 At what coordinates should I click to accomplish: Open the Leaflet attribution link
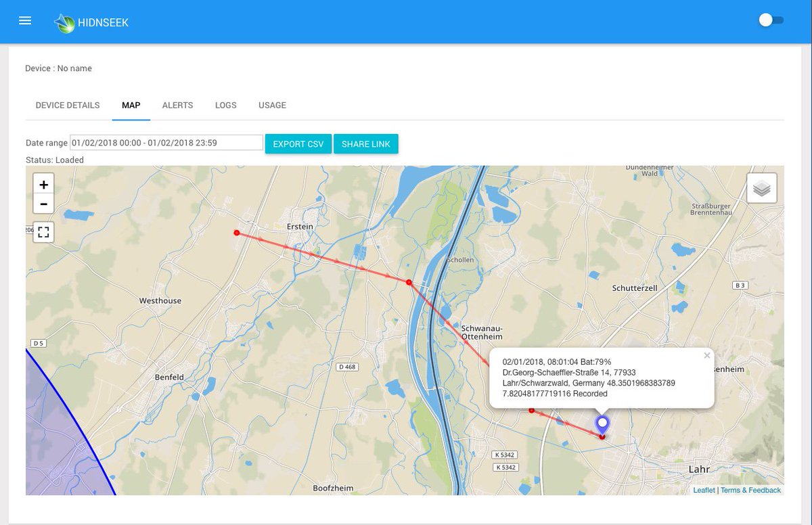[704, 490]
